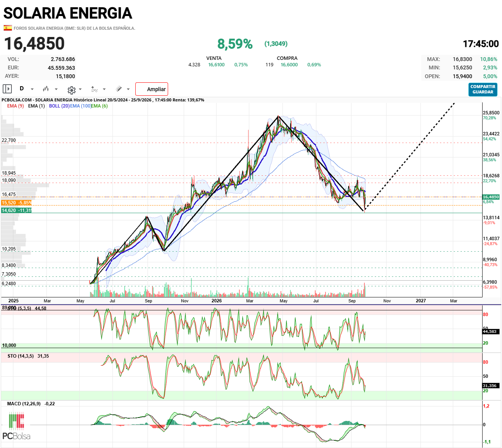Image resolution: width=502 pixels, height=448 pixels.
Task: Toggle the side panel icon
Action: click(7, 89)
